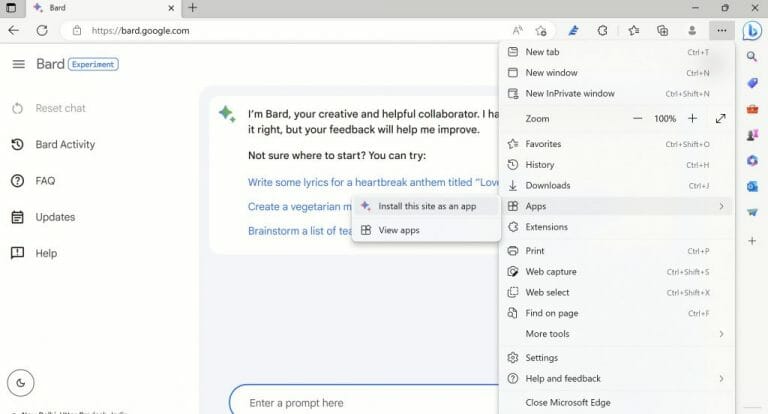Viewport: 768px width, 414px height.
Task: Click Install this site as an app
Action: point(426,206)
